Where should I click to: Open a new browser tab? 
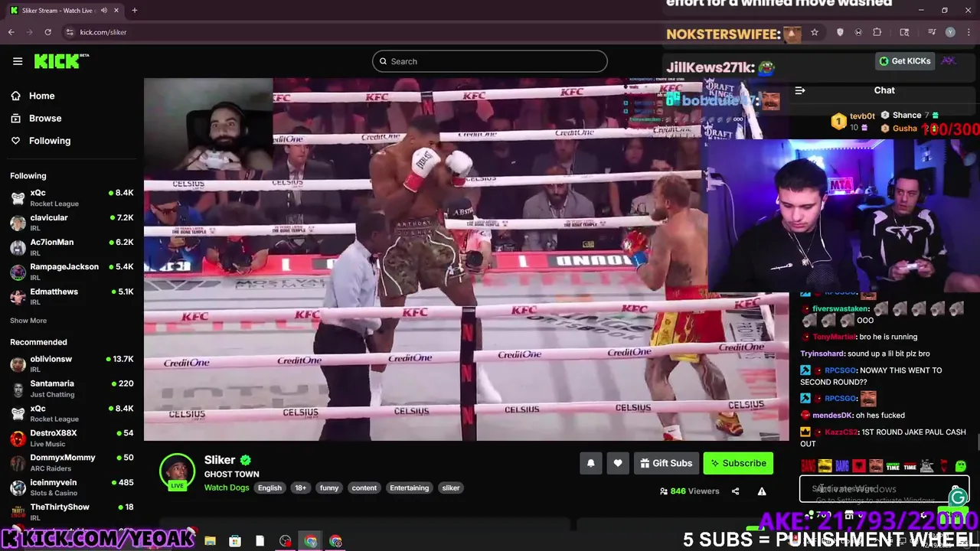135,11
